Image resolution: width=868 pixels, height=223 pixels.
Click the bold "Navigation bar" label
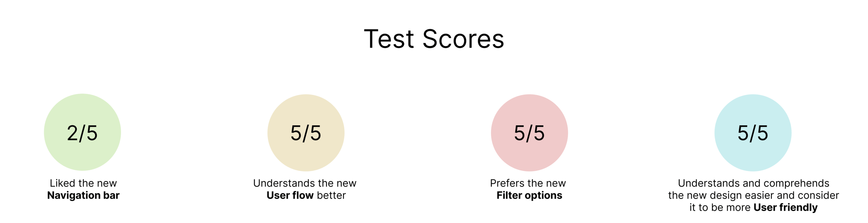[x=83, y=196]
